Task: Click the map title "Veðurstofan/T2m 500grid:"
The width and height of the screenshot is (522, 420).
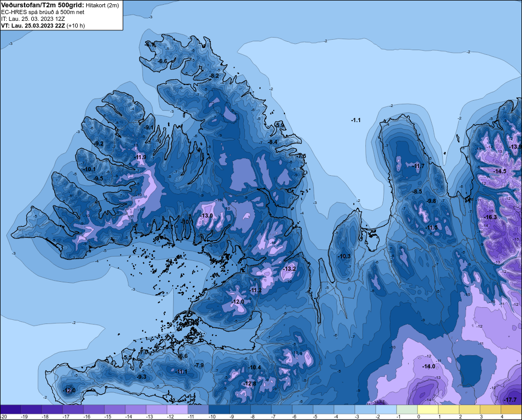Action: click(x=42, y=5)
